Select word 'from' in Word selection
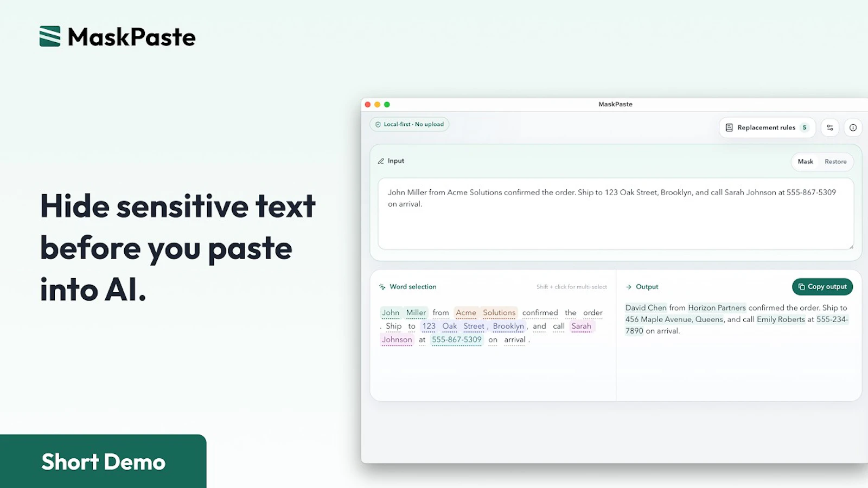Screen dimensions: 868x488 (x=441, y=313)
